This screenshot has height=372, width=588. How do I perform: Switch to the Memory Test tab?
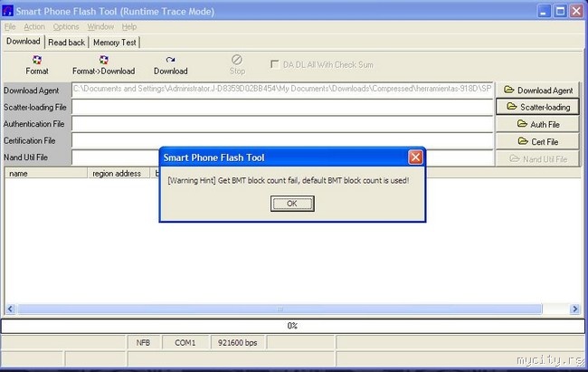point(114,43)
